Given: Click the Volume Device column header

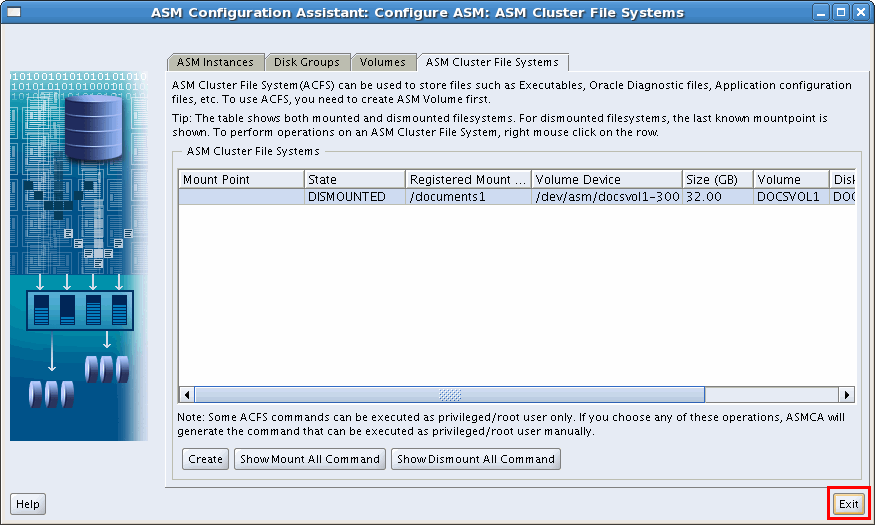Looking at the screenshot, I should point(607,179).
